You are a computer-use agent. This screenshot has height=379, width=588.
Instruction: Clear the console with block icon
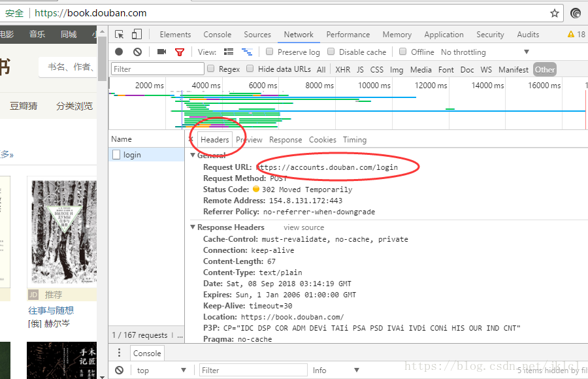pos(120,371)
